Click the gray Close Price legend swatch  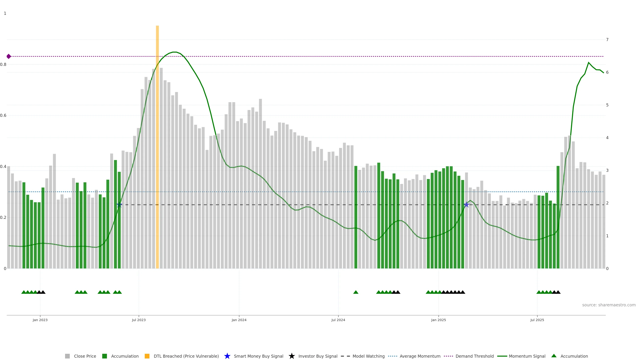coord(67,356)
